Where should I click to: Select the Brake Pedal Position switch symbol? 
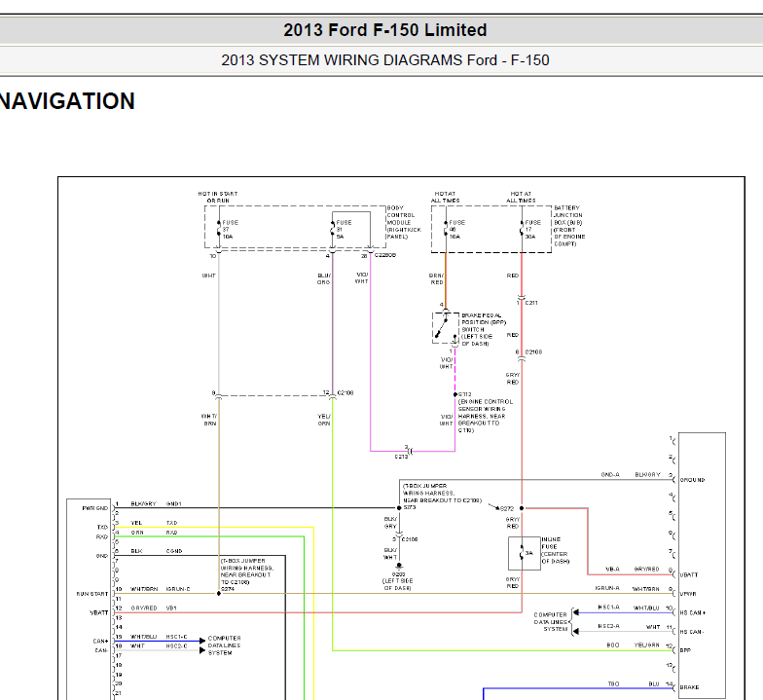coord(446,329)
